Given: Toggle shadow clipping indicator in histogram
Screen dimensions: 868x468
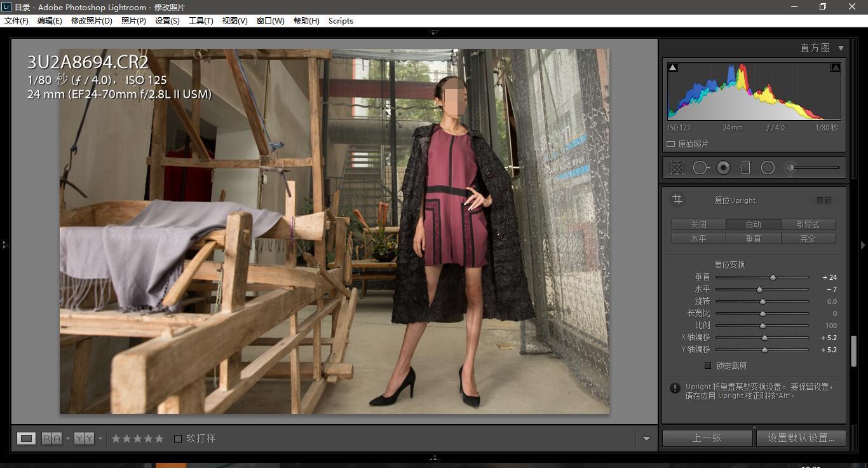Looking at the screenshot, I should click(x=673, y=67).
